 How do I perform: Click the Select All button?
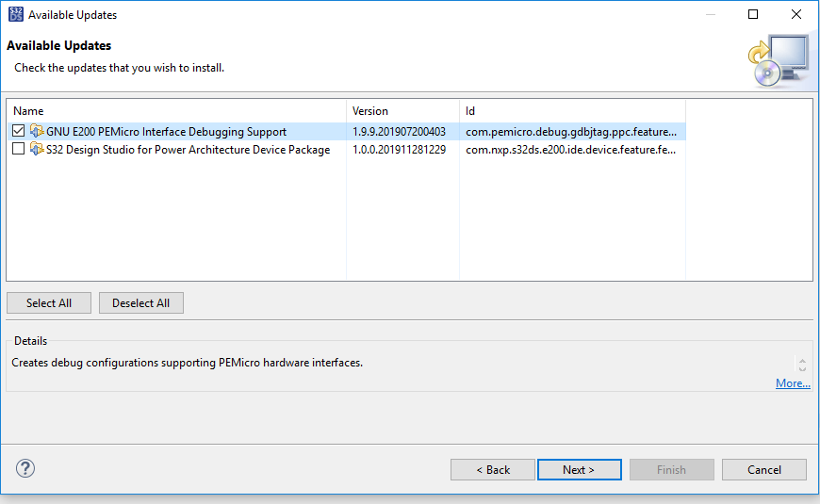point(49,303)
